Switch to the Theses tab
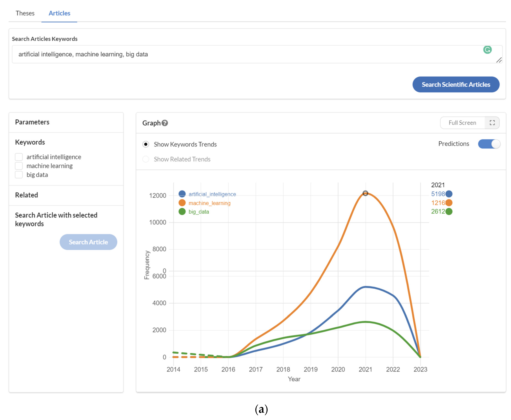Image resolution: width=511 pixels, height=420 pixels. pos(25,13)
